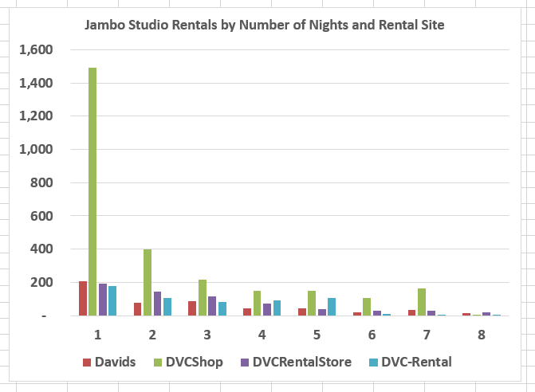Click the red Davids bar for 1 night
535x392 pixels.
[83, 299]
